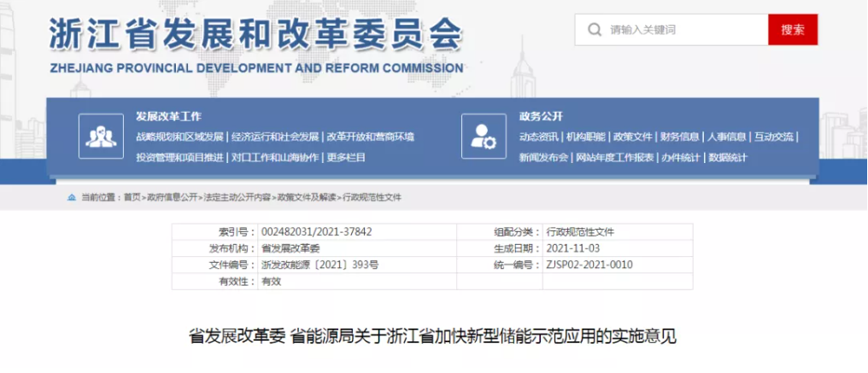Viewport: 868px width, 373px height.
Task: Open 政策文件 navigation link
Action: [x=633, y=137]
